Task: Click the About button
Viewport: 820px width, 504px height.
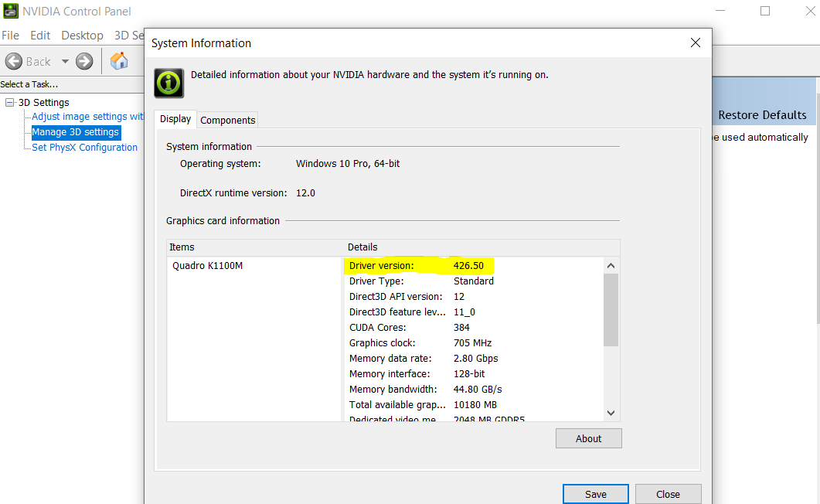Action: [x=588, y=438]
